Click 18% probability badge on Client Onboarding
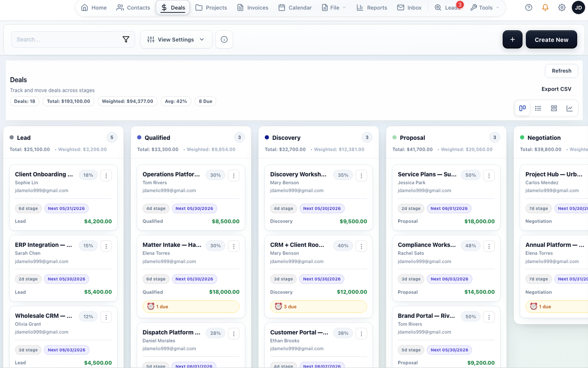 tap(88, 175)
